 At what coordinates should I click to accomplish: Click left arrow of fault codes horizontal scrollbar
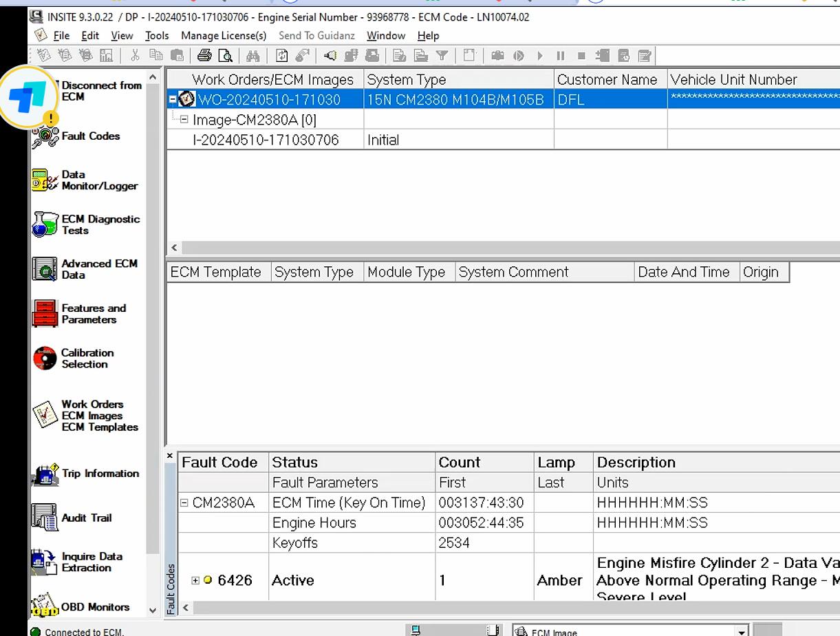click(184, 608)
